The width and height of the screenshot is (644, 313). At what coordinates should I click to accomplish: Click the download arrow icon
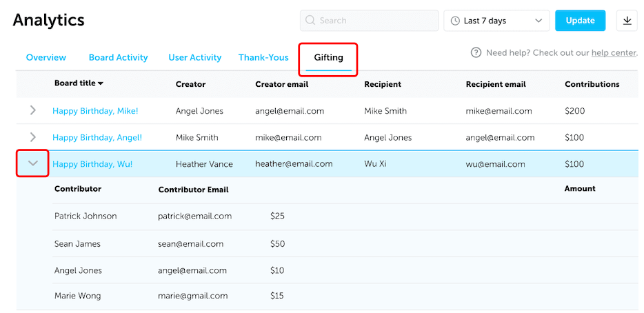click(x=627, y=21)
